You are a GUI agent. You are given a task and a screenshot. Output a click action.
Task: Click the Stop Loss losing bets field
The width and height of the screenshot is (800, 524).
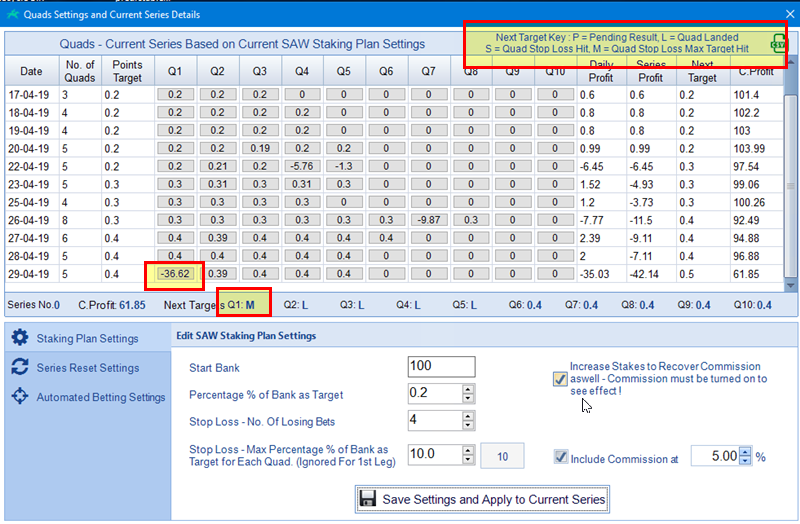(x=435, y=420)
